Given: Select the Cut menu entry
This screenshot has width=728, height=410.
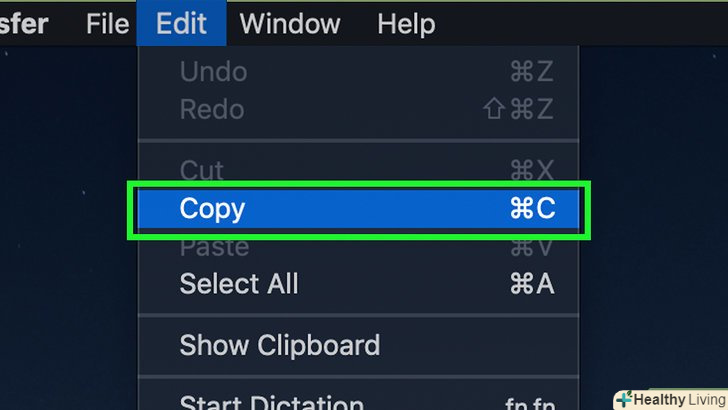Looking at the screenshot, I should [x=202, y=170].
